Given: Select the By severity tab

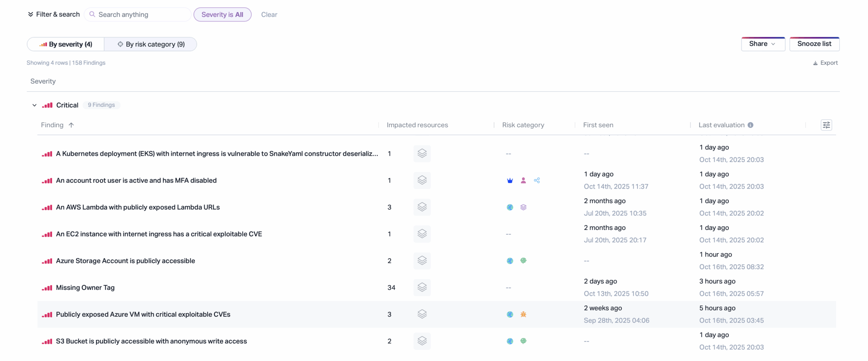Looking at the screenshot, I should (x=66, y=44).
